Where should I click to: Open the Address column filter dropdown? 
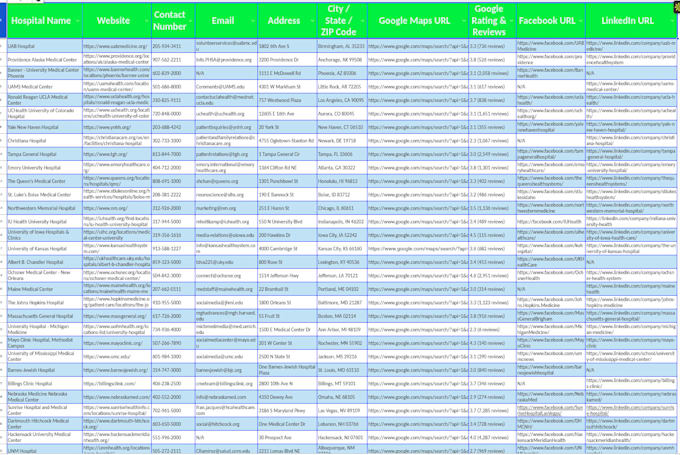[313, 21]
